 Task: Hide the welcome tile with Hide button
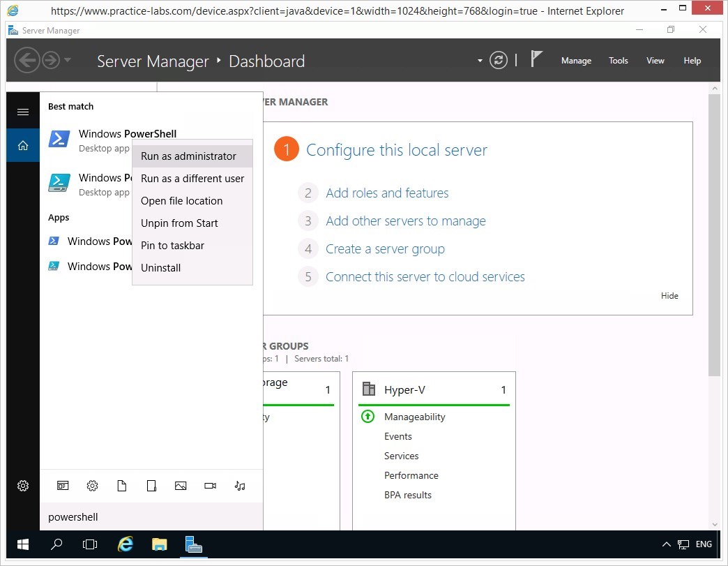pos(669,296)
